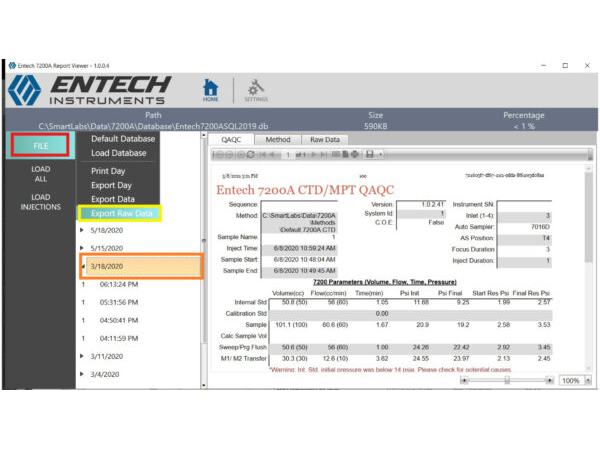Click the LOAD INJECTIONS sidebar button
Screen dimensions: 600x450
(x=41, y=202)
